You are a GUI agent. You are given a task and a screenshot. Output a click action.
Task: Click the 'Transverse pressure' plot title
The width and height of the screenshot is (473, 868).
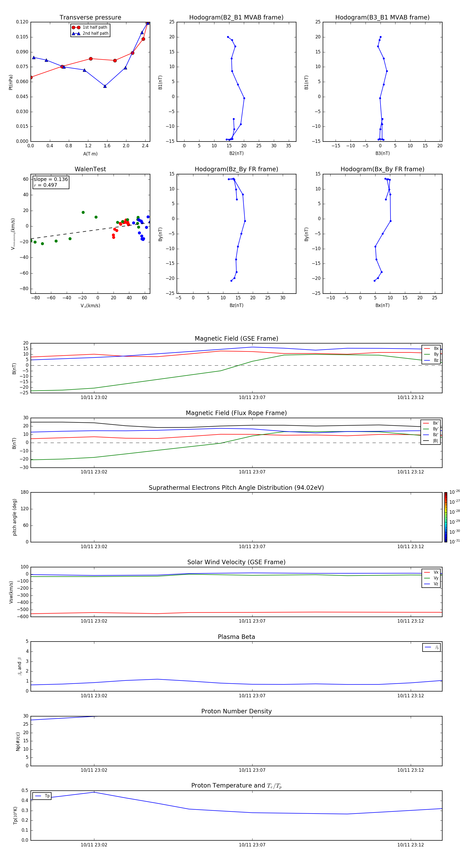pyautogui.click(x=90, y=18)
